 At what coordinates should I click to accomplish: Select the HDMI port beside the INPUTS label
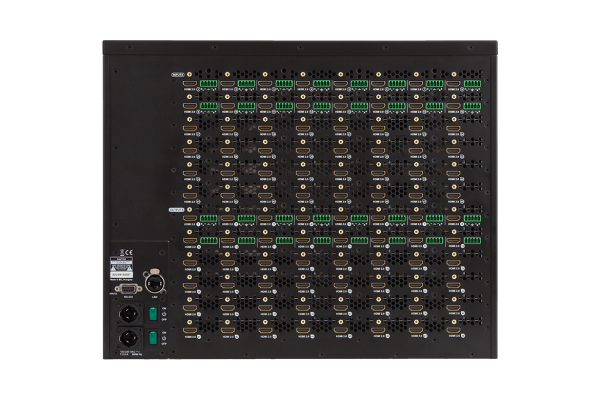click(190, 83)
